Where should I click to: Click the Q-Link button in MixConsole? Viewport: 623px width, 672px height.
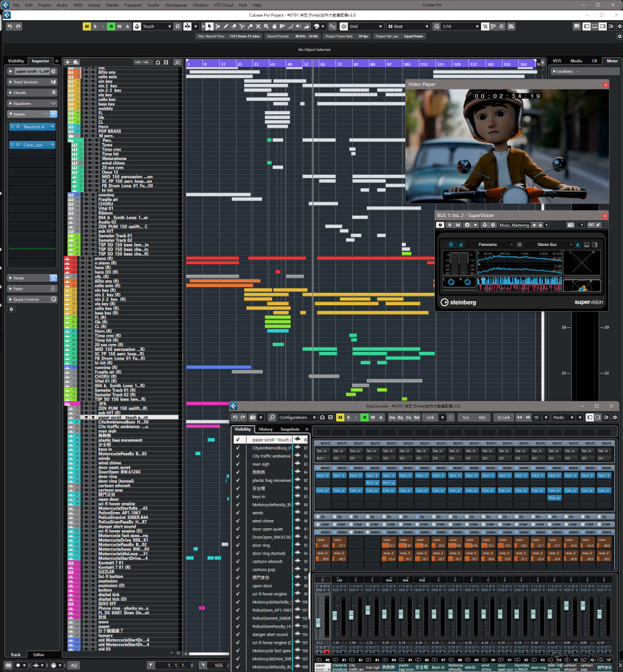(503, 417)
